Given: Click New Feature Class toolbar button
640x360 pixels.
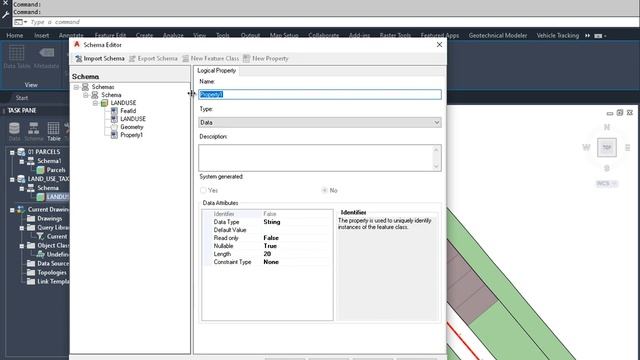Looking at the screenshot, I should click(x=211, y=58).
